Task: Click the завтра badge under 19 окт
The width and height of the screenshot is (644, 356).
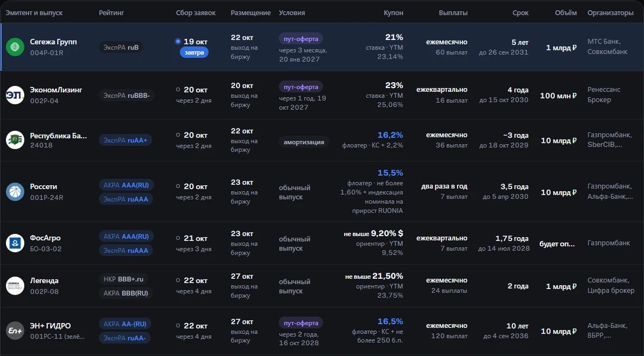Action: click(194, 52)
